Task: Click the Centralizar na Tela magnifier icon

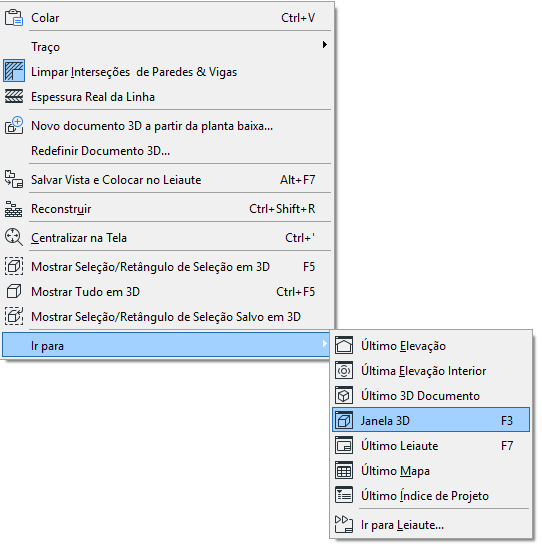Action: coord(14,237)
